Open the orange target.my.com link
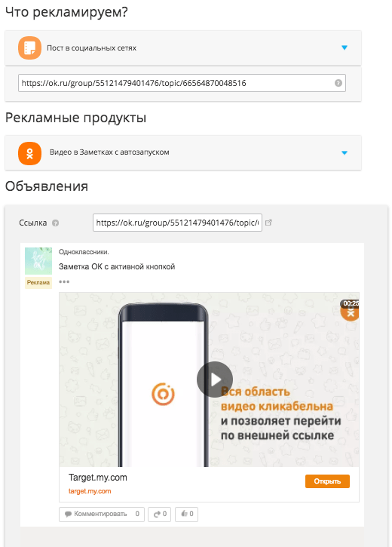 90,491
